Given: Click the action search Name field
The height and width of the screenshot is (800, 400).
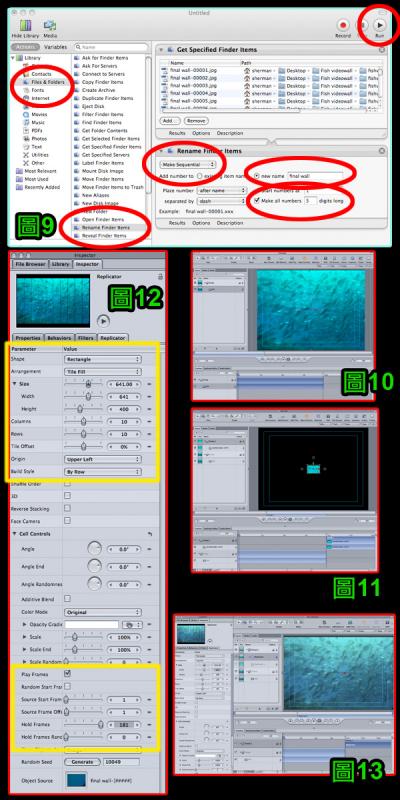Looking at the screenshot, I should (111, 47).
